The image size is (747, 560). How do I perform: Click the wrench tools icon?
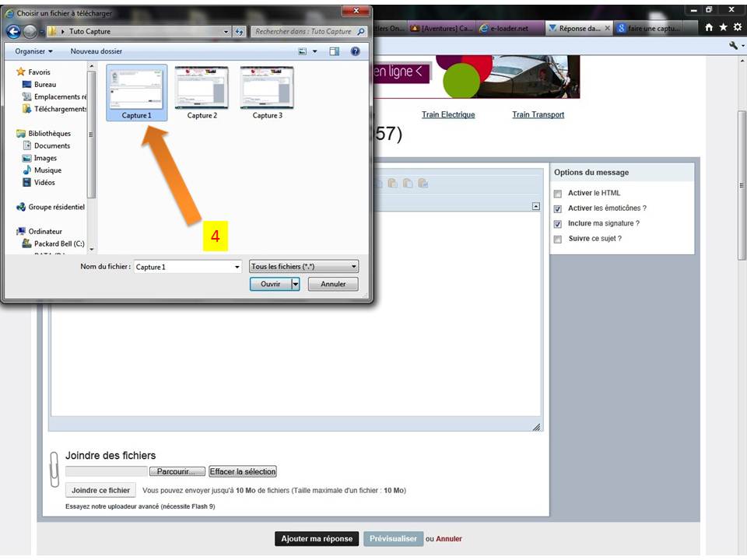point(733,46)
